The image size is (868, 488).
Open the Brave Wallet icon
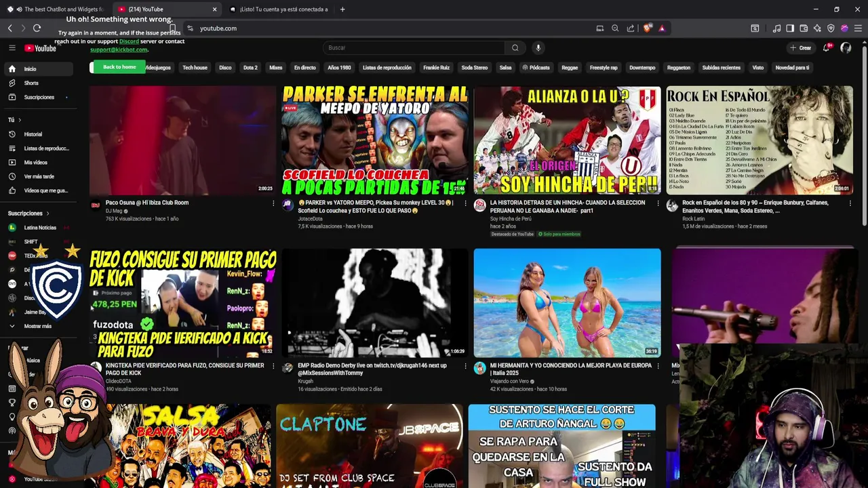point(804,28)
